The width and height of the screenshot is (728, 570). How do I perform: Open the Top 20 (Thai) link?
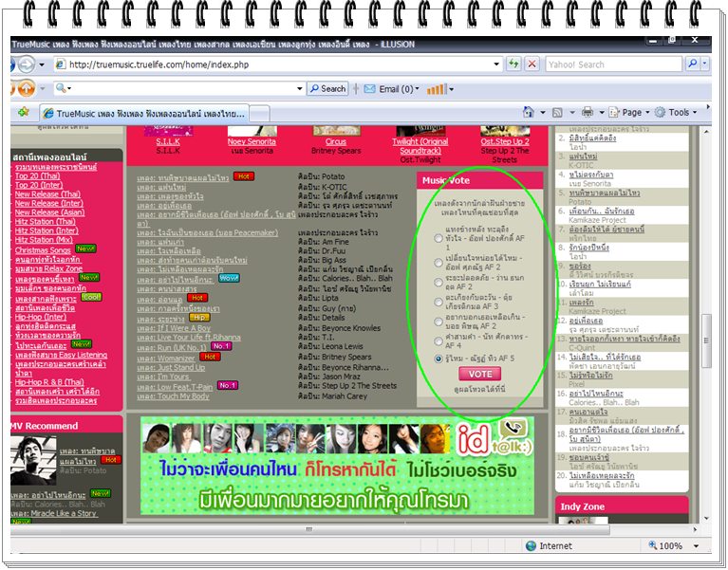click(37, 175)
